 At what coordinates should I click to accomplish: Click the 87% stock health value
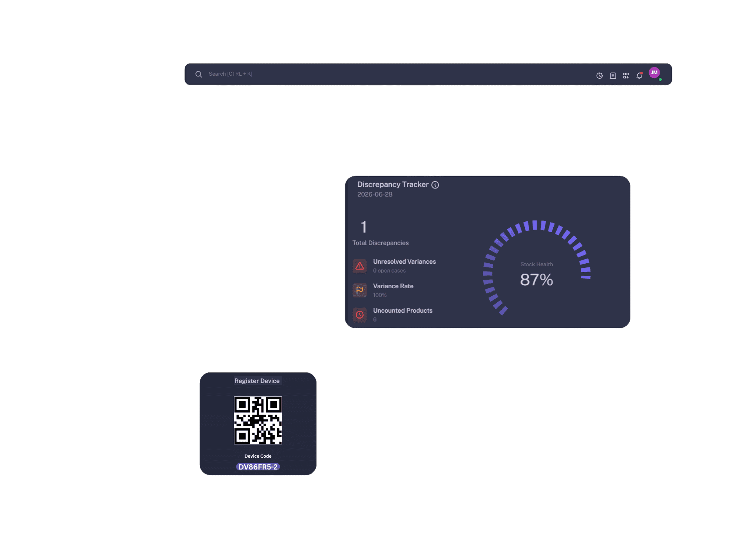[x=537, y=280]
